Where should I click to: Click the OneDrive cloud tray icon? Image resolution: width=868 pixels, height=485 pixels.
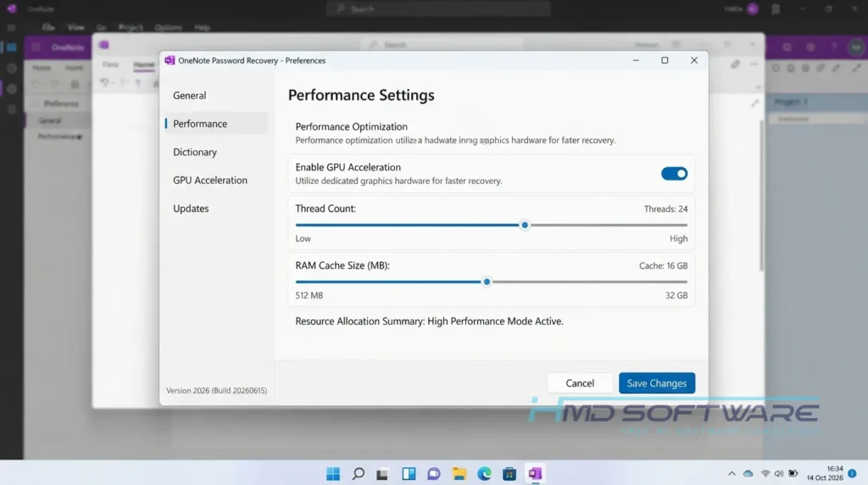[748, 473]
